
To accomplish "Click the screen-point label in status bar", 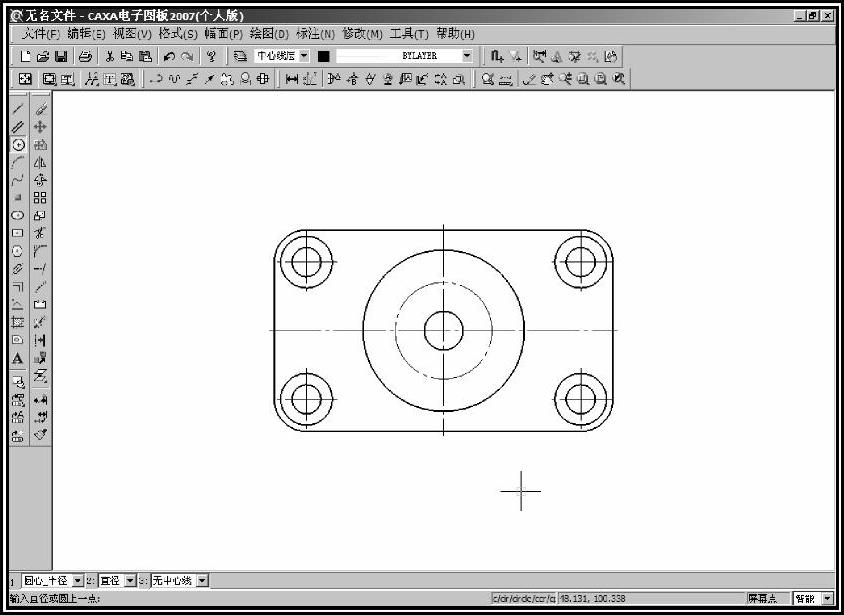I will (762, 598).
